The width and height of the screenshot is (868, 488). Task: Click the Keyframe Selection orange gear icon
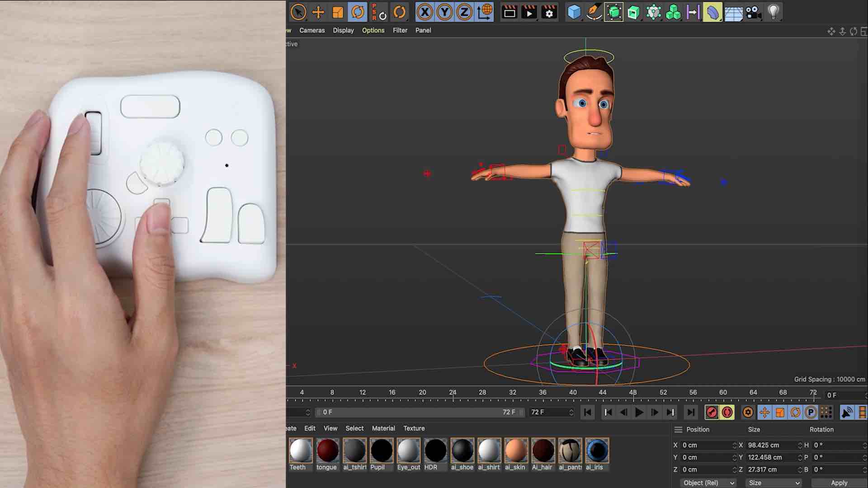pyautogui.click(x=748, y=412)
